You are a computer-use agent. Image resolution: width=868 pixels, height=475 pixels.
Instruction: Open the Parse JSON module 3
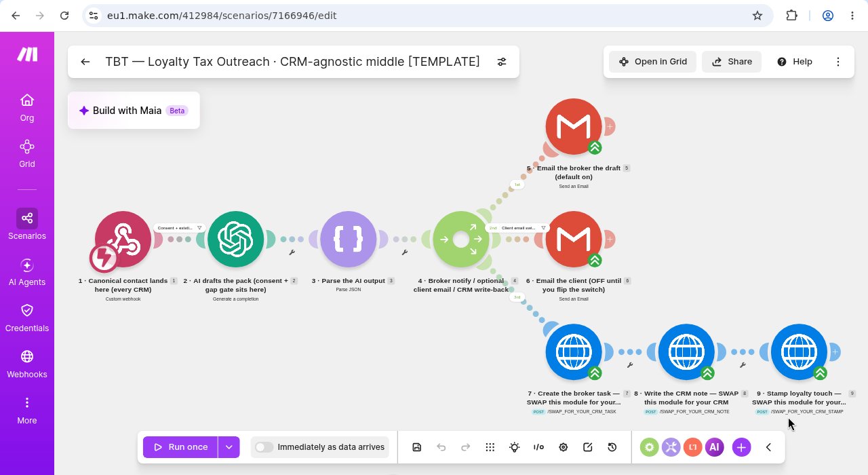(x=348, y=239)
